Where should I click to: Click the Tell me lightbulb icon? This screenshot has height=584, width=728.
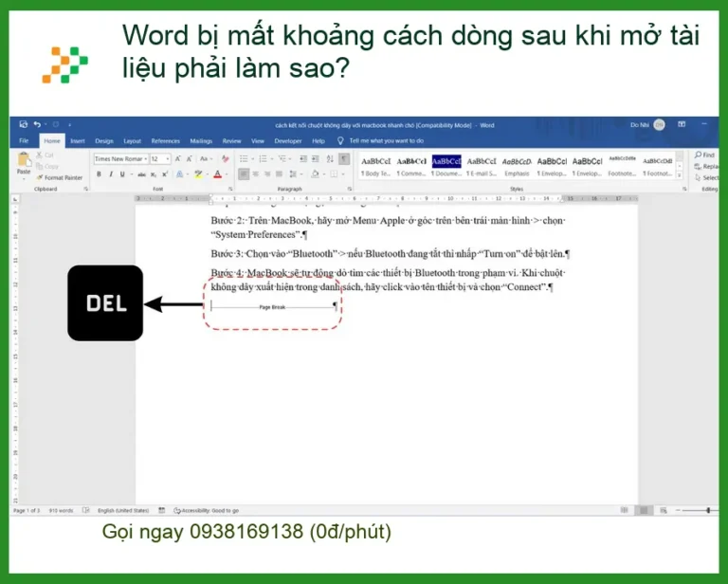coord(340,140)
